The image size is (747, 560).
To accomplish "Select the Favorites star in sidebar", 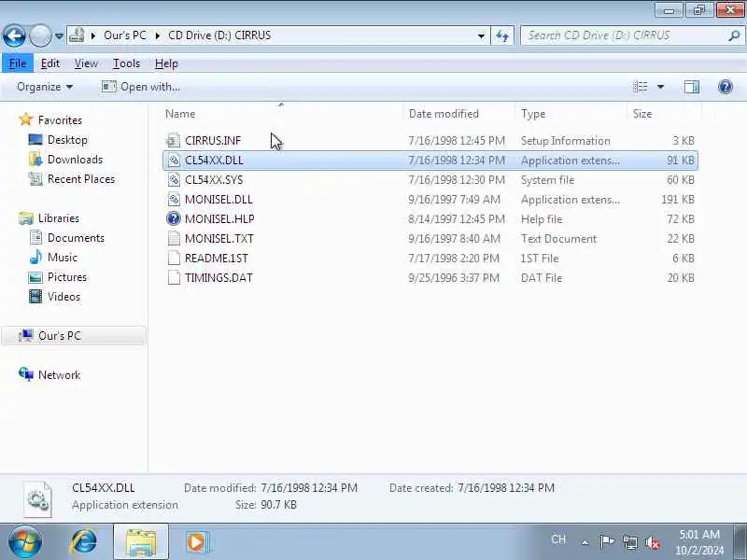I will [26, 119].
